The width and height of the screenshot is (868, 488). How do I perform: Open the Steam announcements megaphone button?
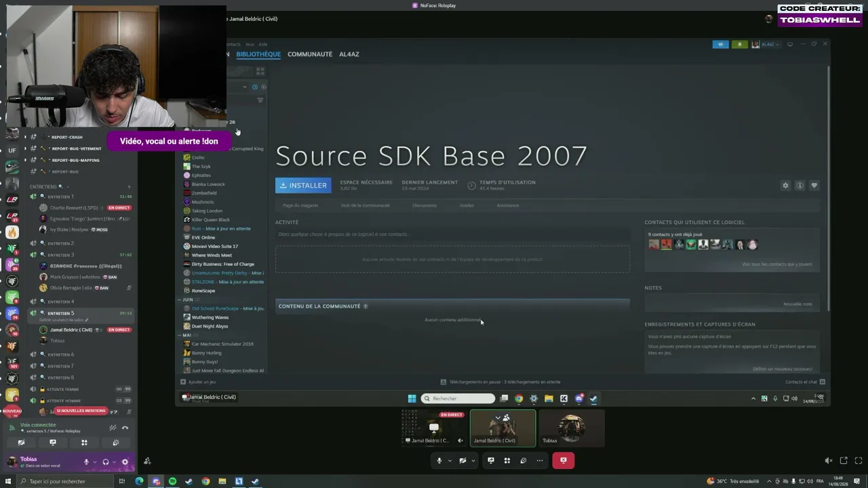(720, 45)
